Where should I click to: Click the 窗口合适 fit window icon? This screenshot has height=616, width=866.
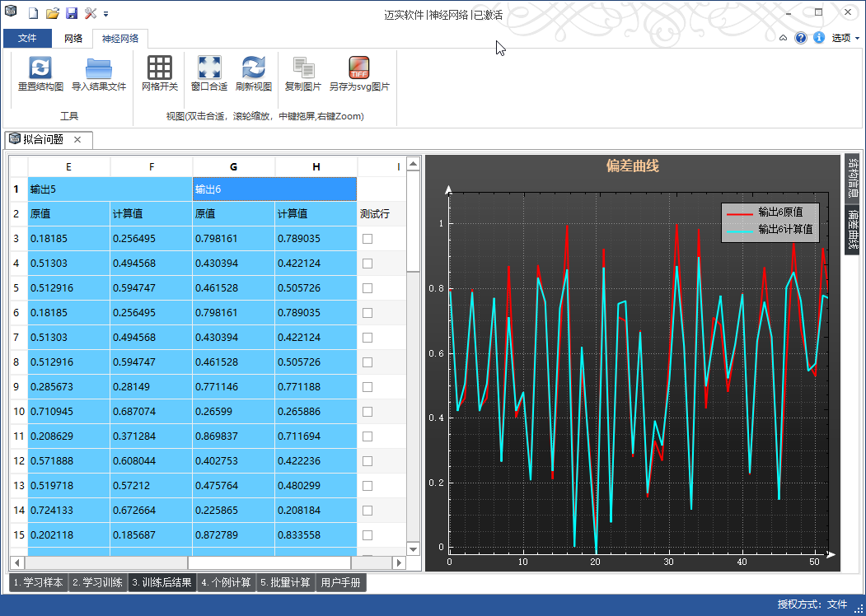(209, 68)
